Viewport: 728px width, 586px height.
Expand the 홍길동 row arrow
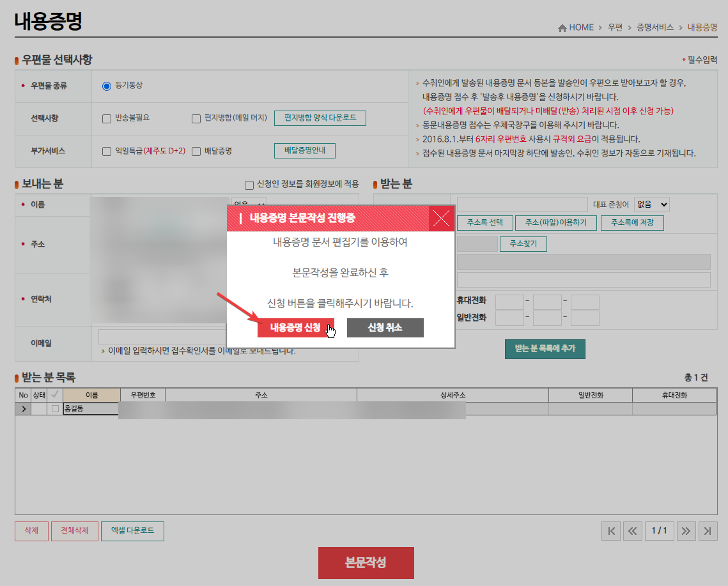click(x=23, y=408)
